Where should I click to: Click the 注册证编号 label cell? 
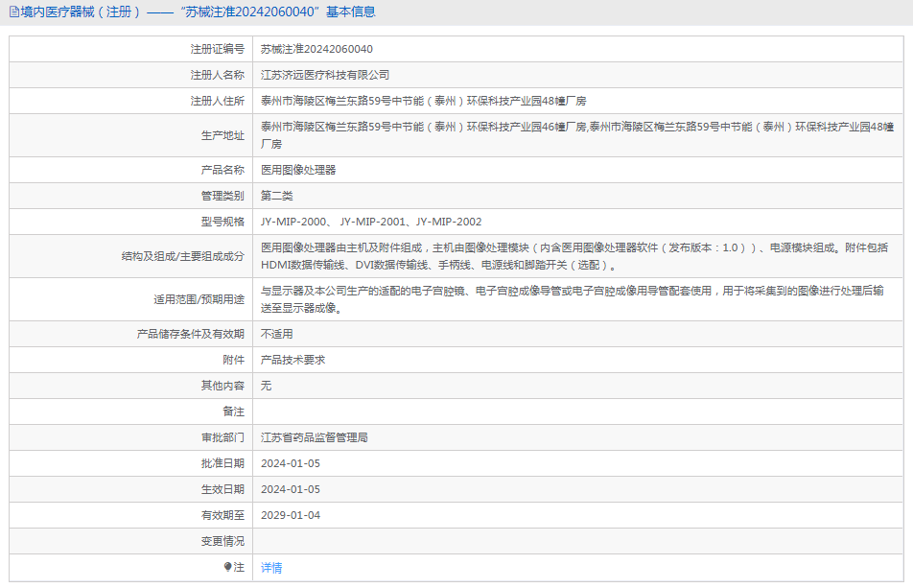point(217,50)
